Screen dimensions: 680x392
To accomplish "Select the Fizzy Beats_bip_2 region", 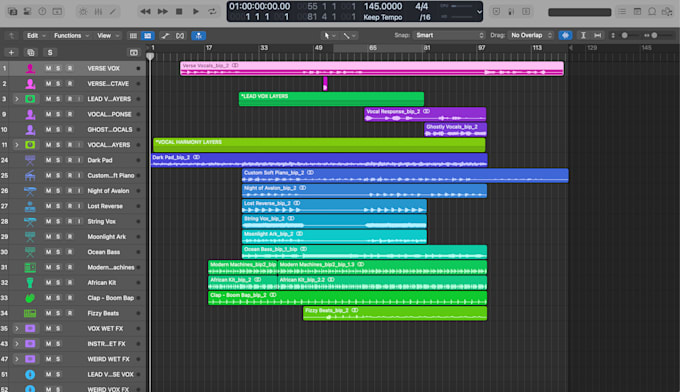I will [395, 314].
